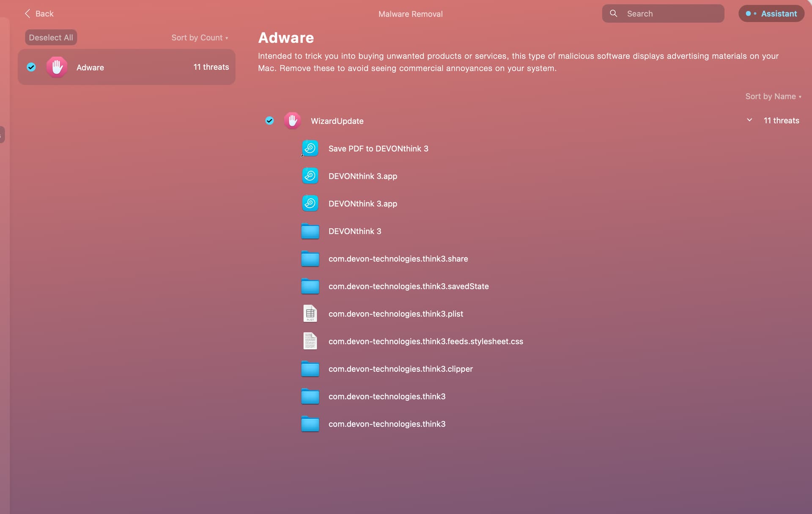Click the think3.plist file icon

point(310,313)
